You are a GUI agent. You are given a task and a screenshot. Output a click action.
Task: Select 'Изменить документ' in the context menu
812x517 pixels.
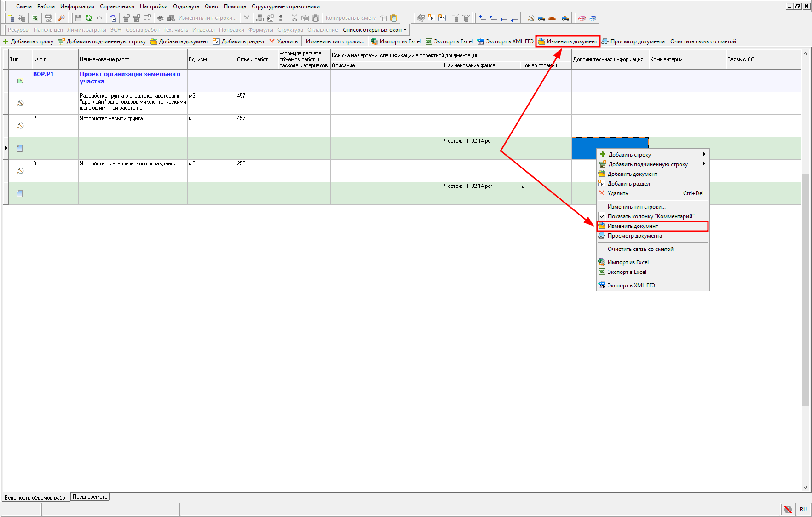[x=633, y=226]
